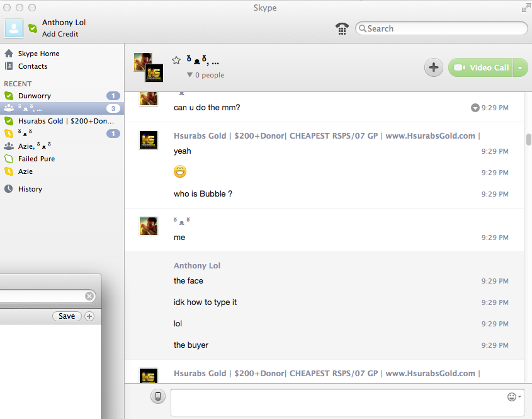This screenshot has width=532, height=419.
Task: Select Failed Pure contact
Action: (62, 159)
